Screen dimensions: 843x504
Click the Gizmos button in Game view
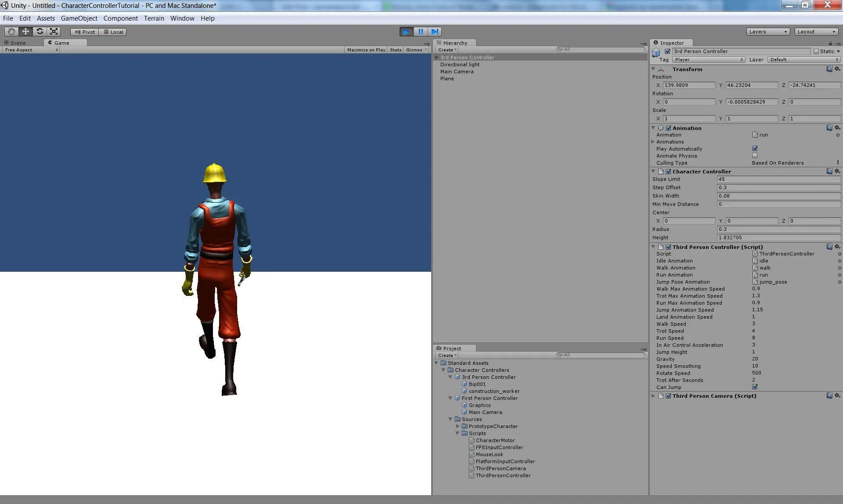[414, 50]
